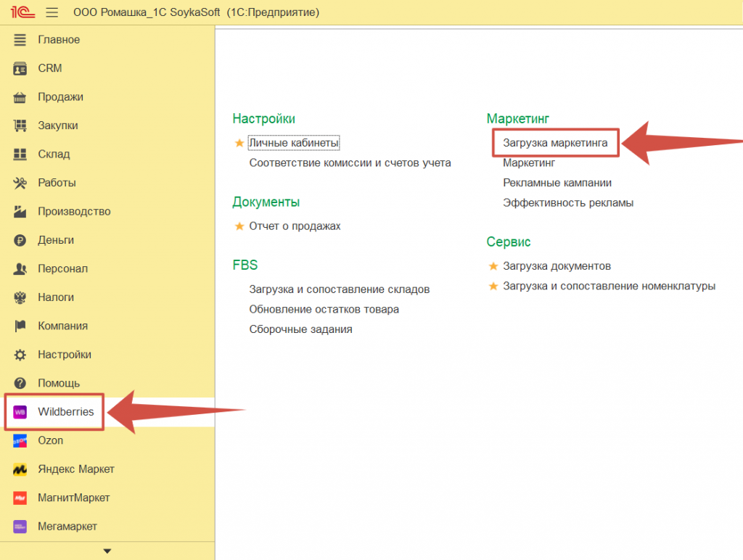743x560 pixels.
Task: Open Обновление остатков товара link
Action: point(324,309)
